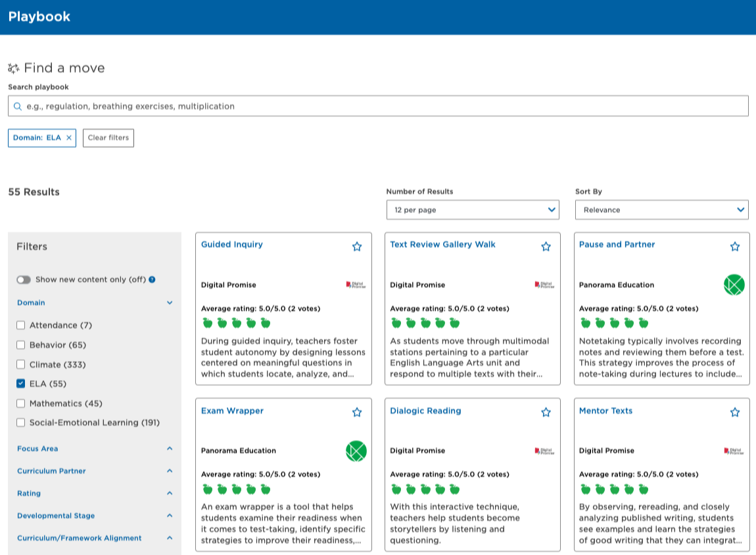Bookmark Exam Wrapper using its star icon
The image size is (756, 555).
click(357, 412)
